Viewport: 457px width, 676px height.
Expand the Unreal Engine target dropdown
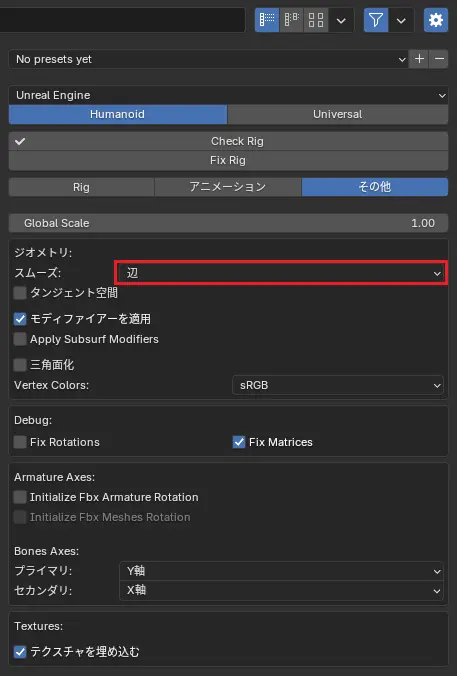tap(228, 95)
